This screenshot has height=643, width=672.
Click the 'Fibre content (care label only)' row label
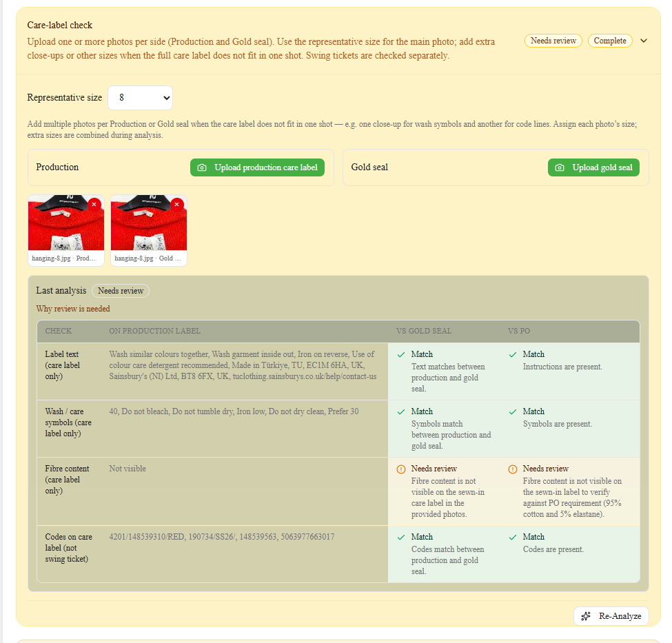(67, 480)
